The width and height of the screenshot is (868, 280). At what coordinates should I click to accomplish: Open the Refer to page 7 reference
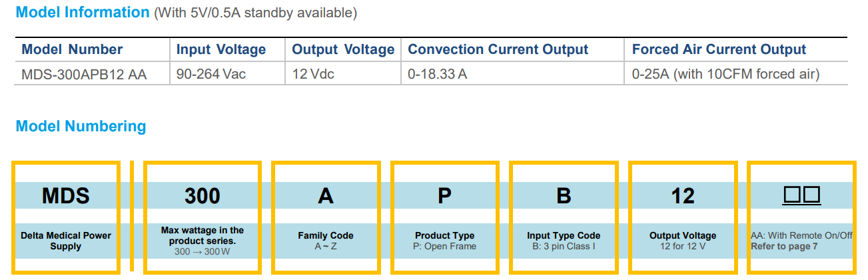coord(784,246)
